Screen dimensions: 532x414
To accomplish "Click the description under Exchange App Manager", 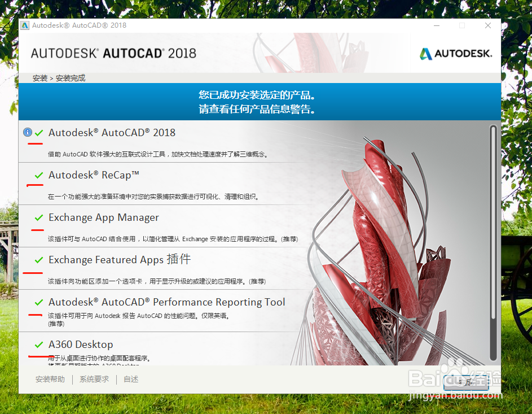I will pos(173,239).
